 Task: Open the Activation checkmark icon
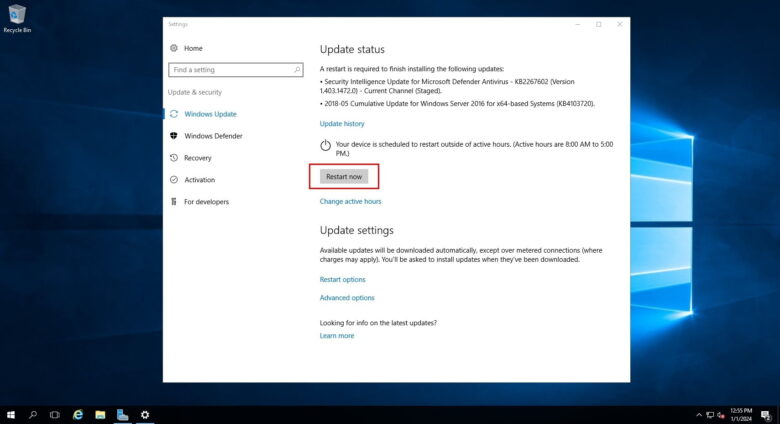click(x=174, y=180)
